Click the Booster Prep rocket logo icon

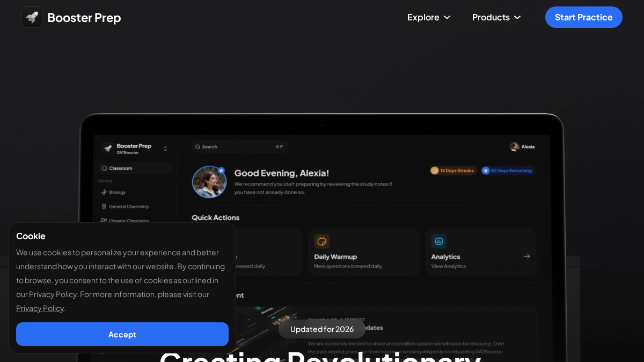(x=32, y=17)
